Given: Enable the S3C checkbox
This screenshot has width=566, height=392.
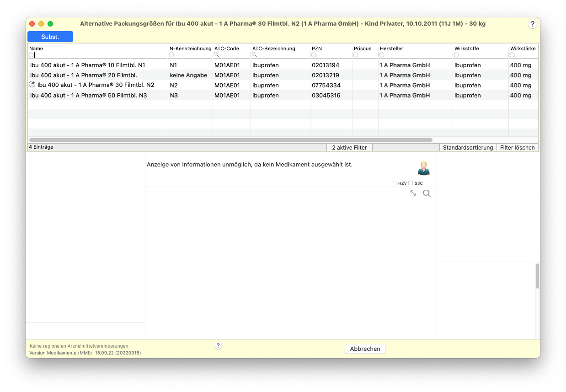Looking at the screenshot, I should click(x=411, y=183).
